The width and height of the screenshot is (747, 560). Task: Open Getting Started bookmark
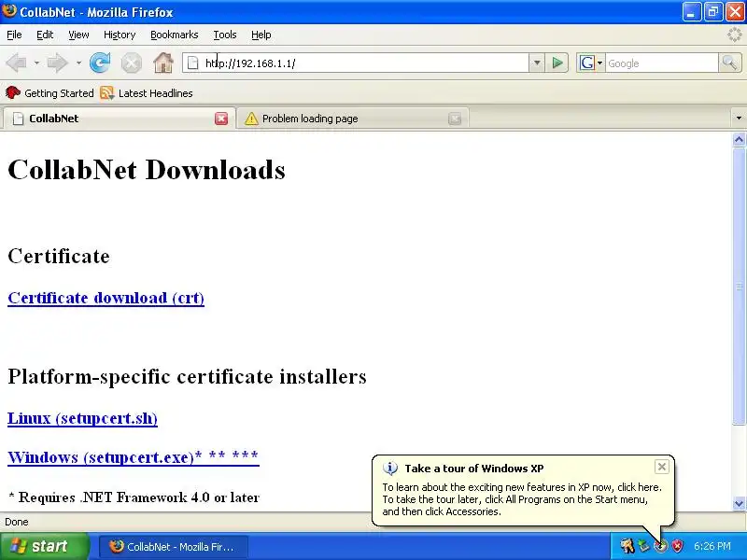coord(49,93)
